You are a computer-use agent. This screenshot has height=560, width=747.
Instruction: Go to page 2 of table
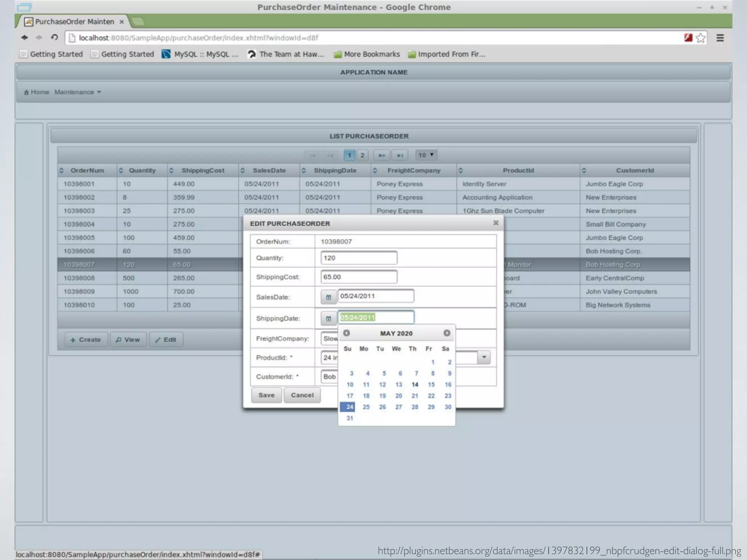point(362,155)
